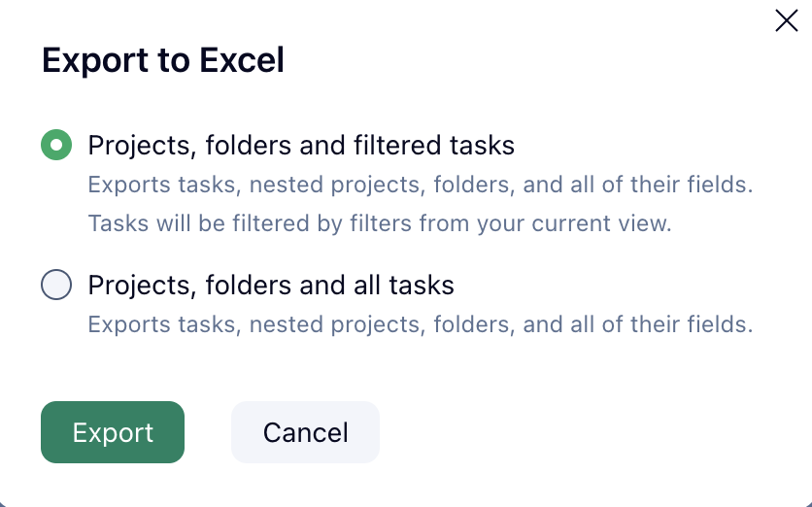Screen dimensions: 812x507
Task: Choose to export every task, ignoring filters
Action: click(56, 286)
